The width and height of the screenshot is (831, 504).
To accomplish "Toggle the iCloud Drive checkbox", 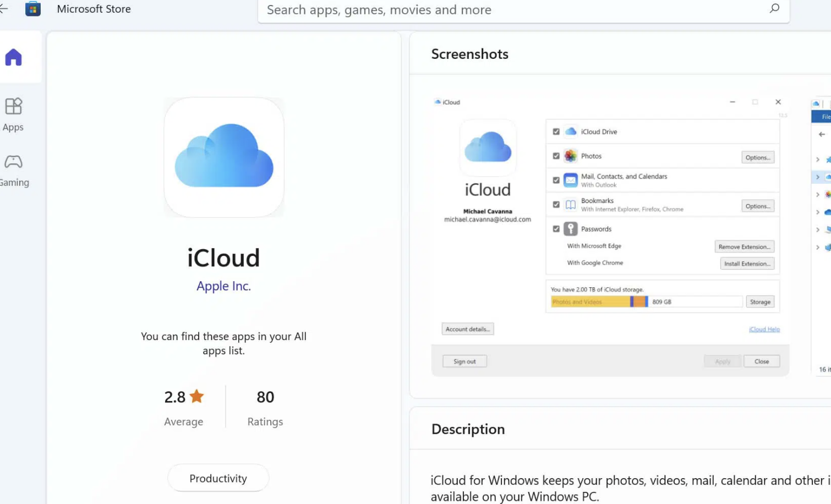I will tap(556, 132).
